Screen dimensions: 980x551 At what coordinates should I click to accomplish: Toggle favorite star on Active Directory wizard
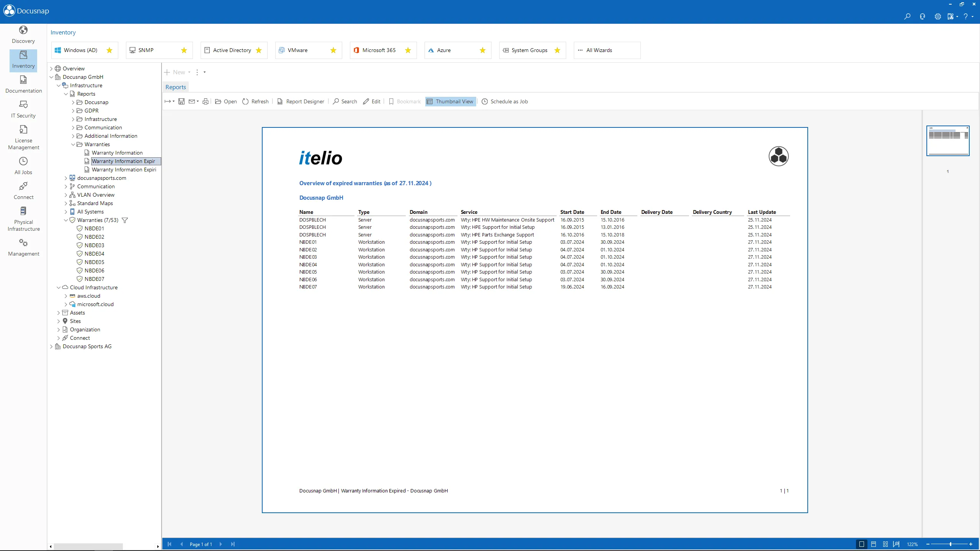(x=259, y=50)
